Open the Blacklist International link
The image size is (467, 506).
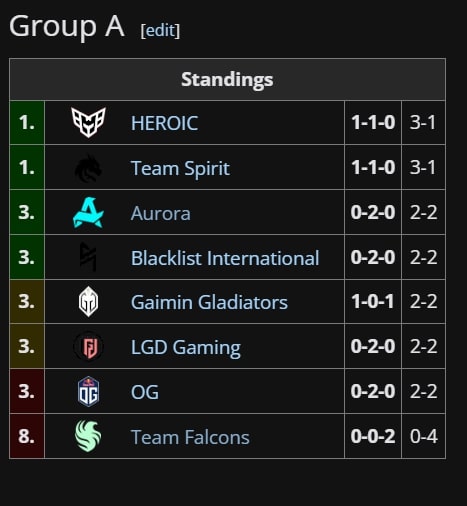point(225,258)
